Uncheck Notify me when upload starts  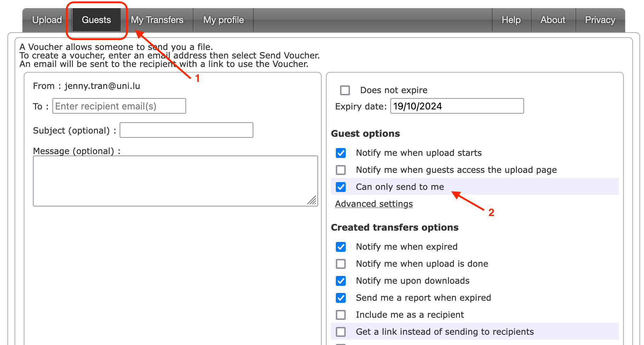(341, 153)
